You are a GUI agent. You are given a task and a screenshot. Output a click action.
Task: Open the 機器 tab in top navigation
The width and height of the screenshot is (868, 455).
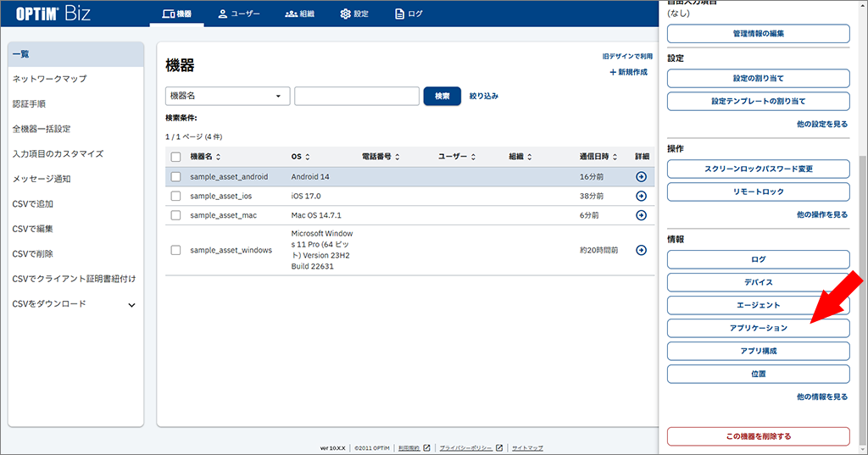[177, 14]
